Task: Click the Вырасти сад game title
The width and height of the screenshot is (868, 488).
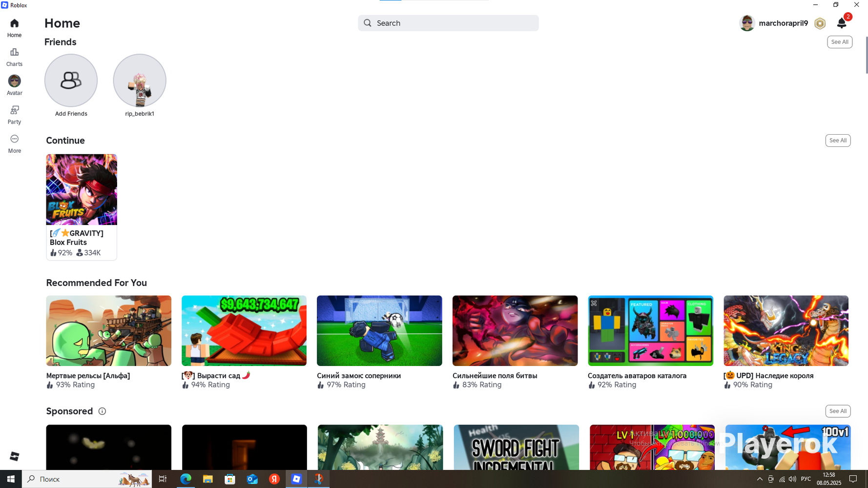Action: pos(216,376)
